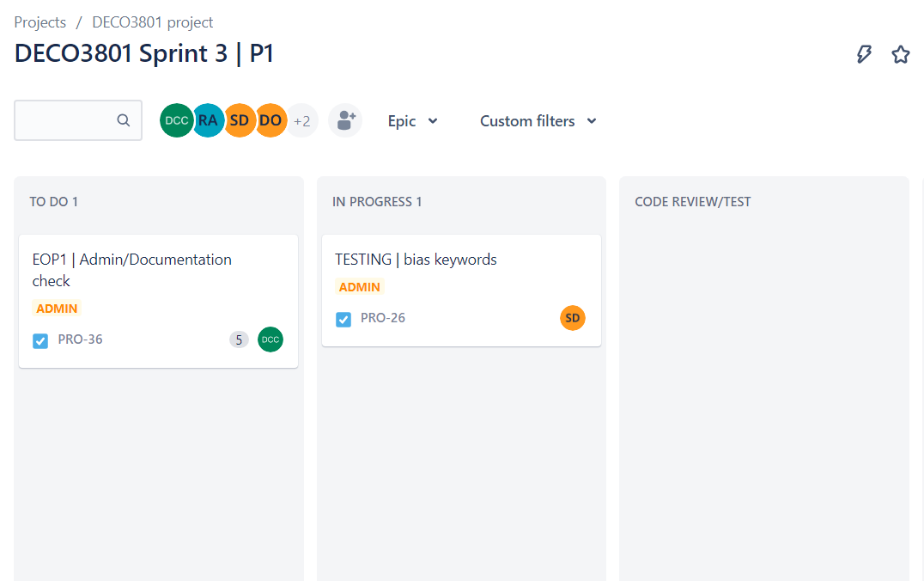This screenshot has height=581, width=924.
Task: Filter by DCC green avatar in toolbar
Action: tap(175, 120)
